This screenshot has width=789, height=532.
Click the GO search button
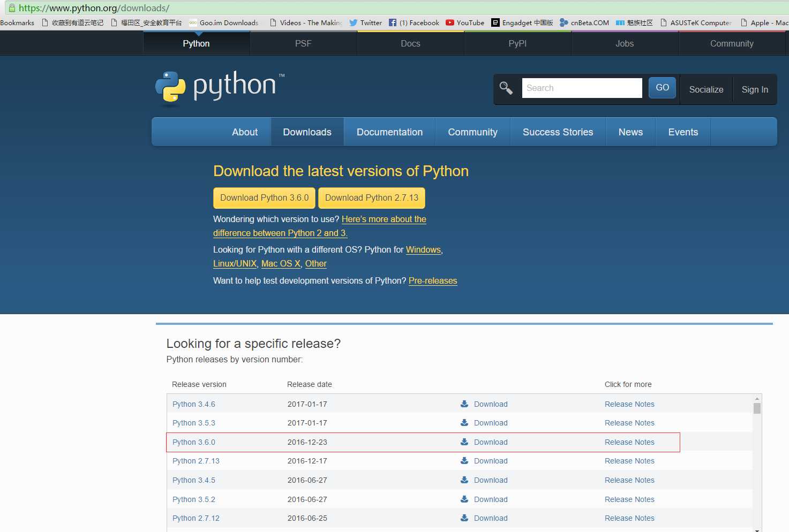click(662, 88)
